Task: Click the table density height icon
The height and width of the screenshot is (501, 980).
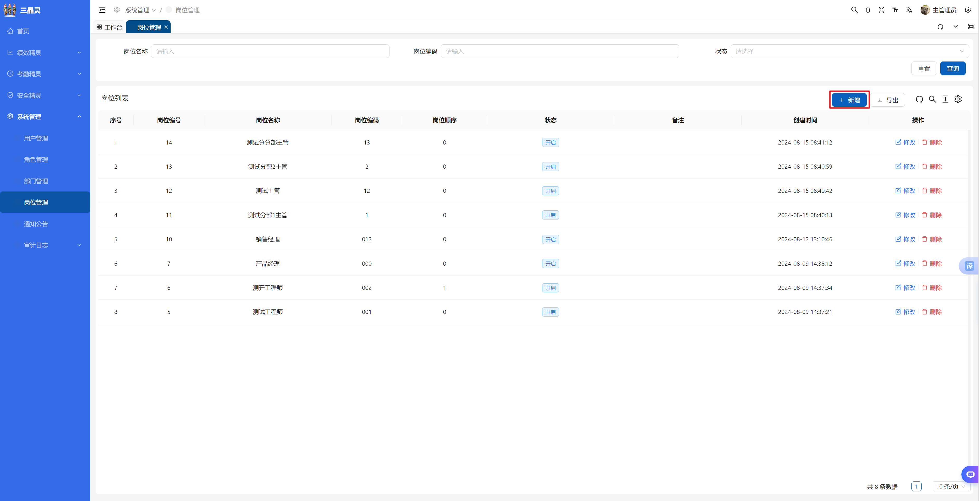Action: click(x=945, y=100)
